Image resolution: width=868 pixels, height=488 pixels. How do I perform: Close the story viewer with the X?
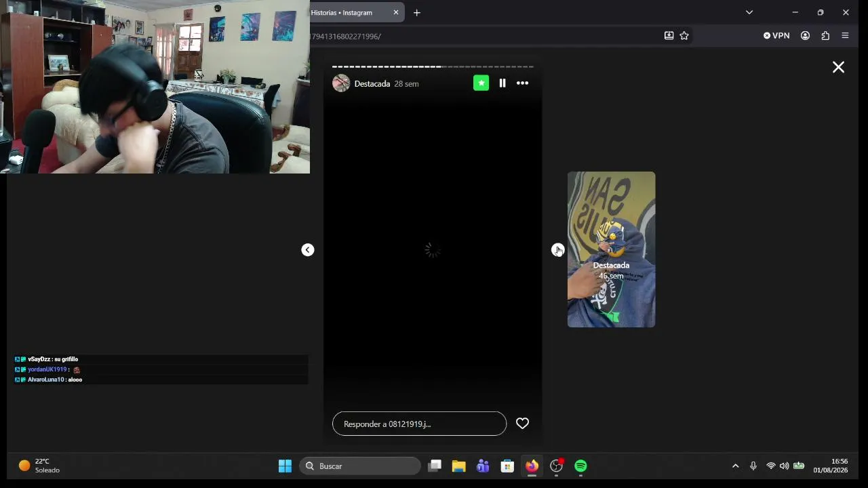(839, 67)
